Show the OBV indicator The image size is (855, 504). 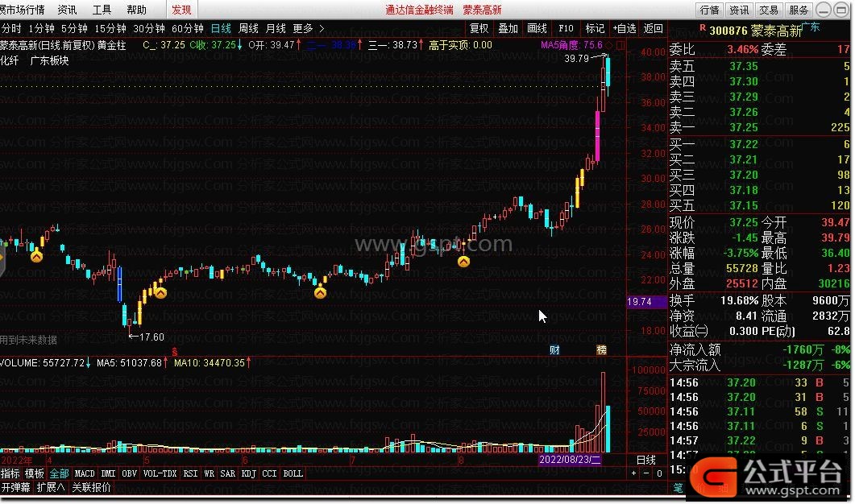(129, 473)
